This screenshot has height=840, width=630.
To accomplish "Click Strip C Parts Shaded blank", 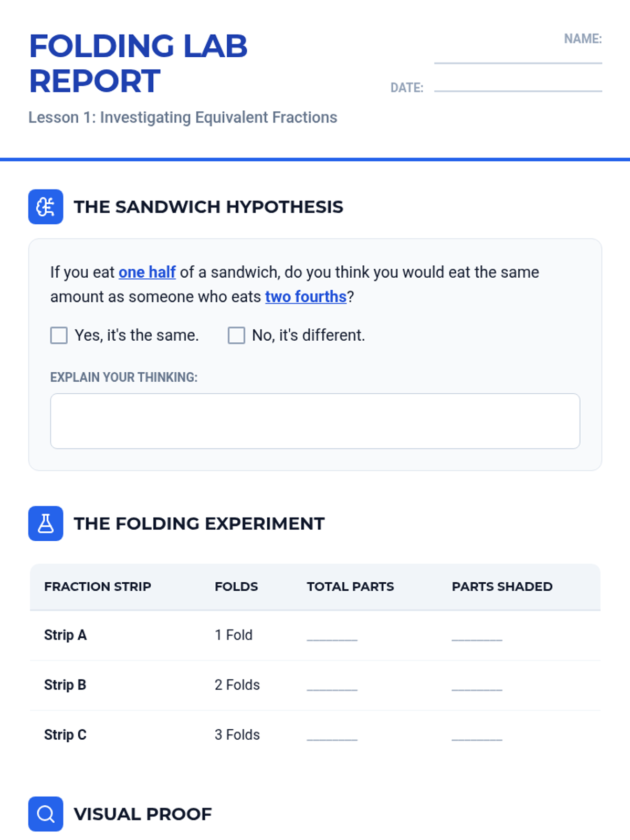I will click(477, 736).
